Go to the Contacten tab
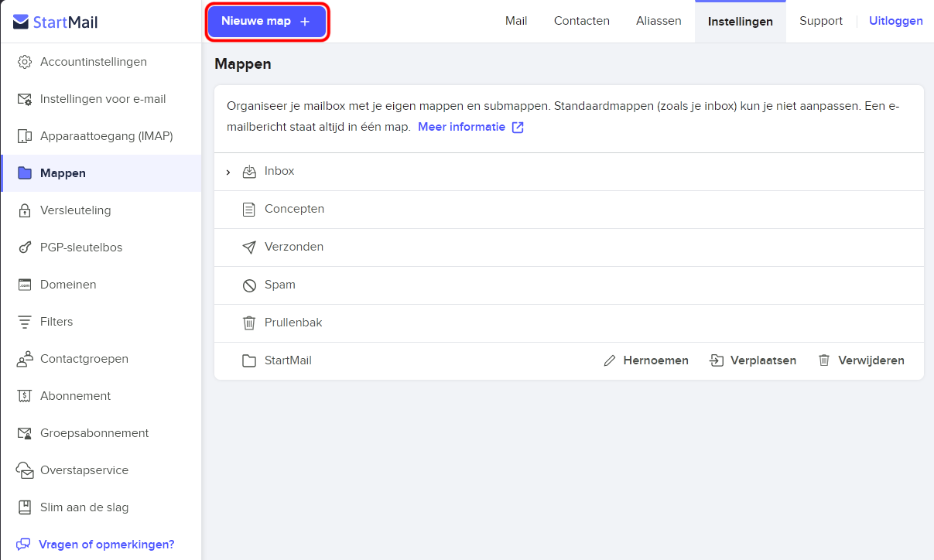Image resolution: width=934 pixels, height=560 pixels. pos(582,21)
